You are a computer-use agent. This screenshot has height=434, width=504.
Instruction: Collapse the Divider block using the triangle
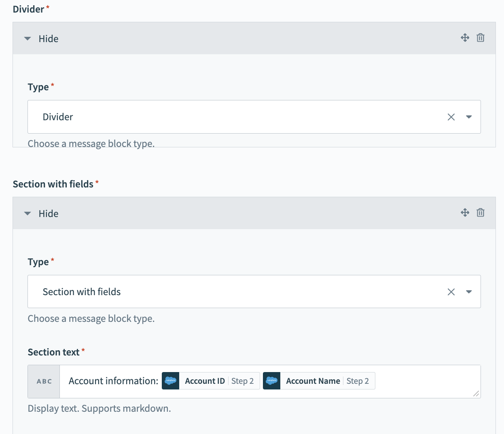(x=28, y=39)
